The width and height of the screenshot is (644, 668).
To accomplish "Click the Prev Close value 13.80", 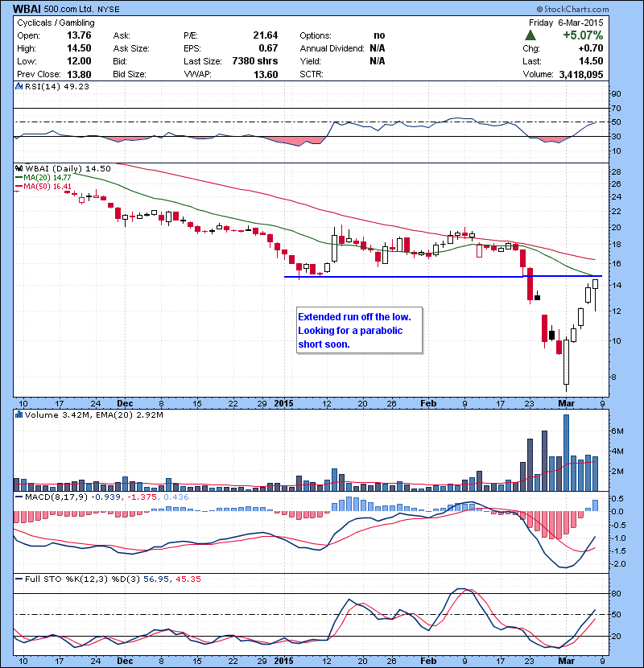I will 79,74.
